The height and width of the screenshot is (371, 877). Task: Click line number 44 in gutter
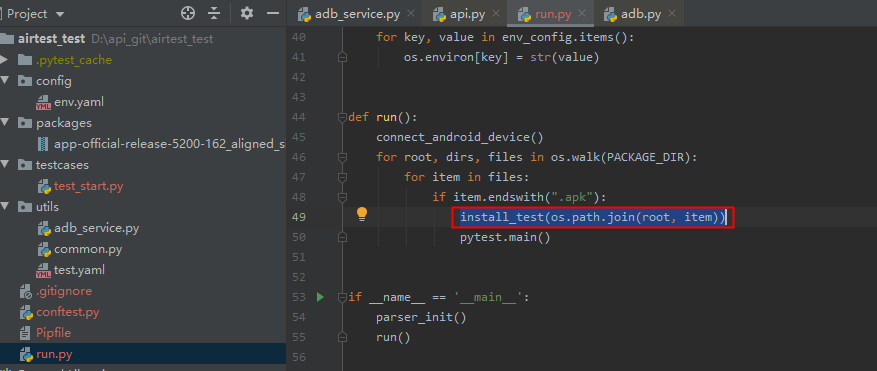click(299, 118)
